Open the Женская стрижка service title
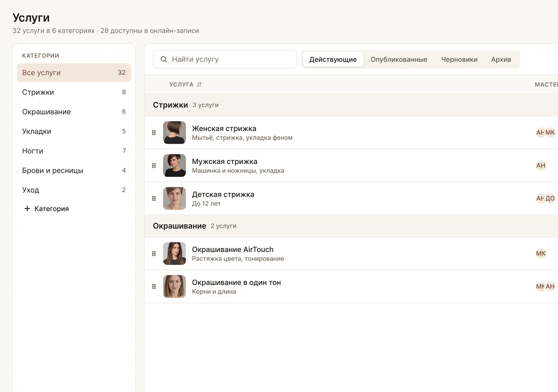 (224, 128)
